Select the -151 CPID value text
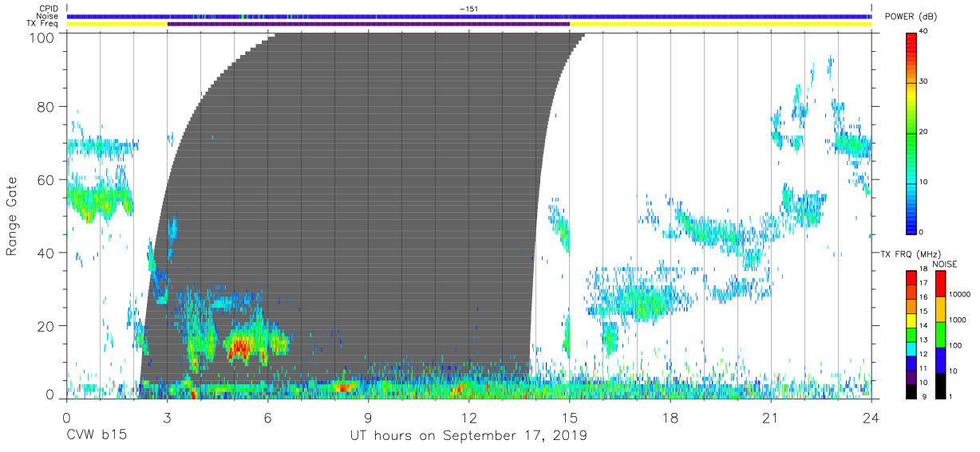Image resolution: width=980 pixels, height=452 pixels. click(x=468, y=9)
